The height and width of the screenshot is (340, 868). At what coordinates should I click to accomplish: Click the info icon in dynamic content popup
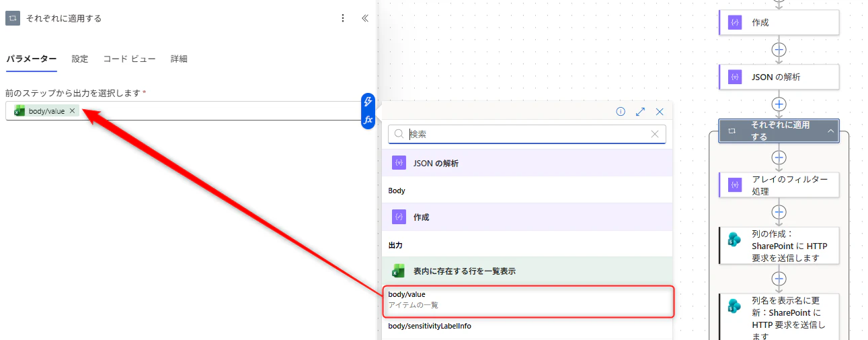(x=621, y=112)
